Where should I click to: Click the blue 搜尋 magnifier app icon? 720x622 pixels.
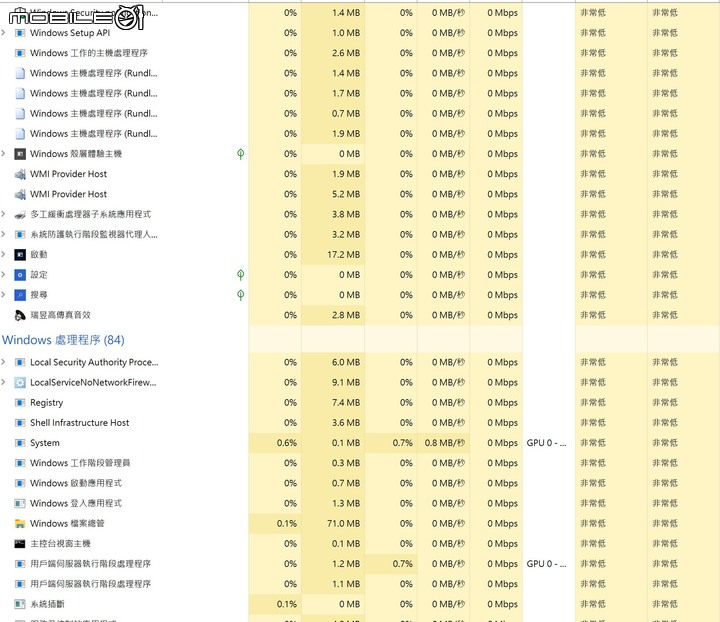[x=20, y=295]
